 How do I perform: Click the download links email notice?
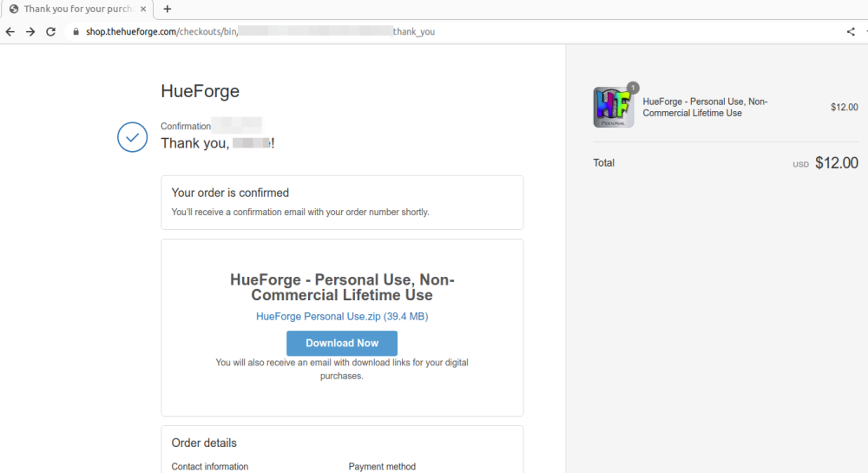pyautogui.click(x=341, y=369)
